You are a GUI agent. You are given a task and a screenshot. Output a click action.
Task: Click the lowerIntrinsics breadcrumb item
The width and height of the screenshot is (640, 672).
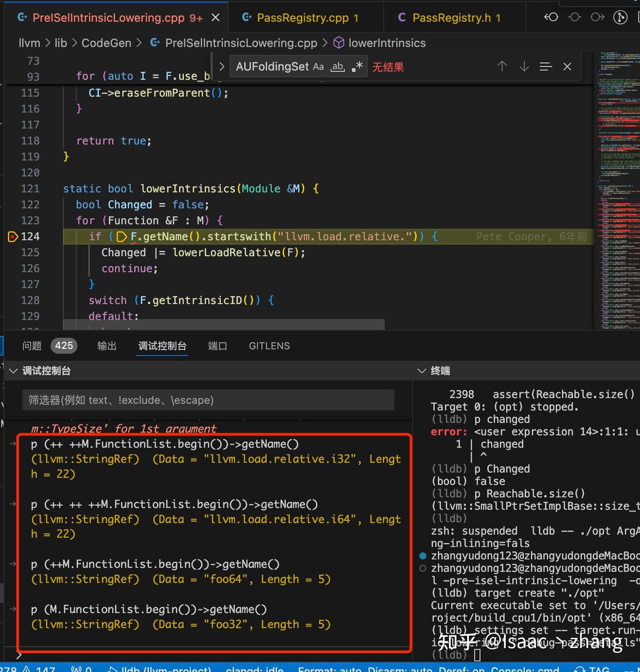388,43
